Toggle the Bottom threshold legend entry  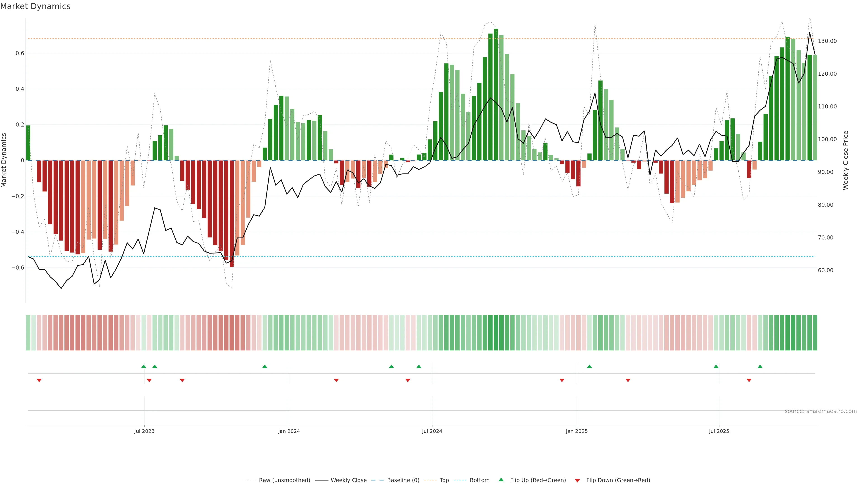(479, 480)
